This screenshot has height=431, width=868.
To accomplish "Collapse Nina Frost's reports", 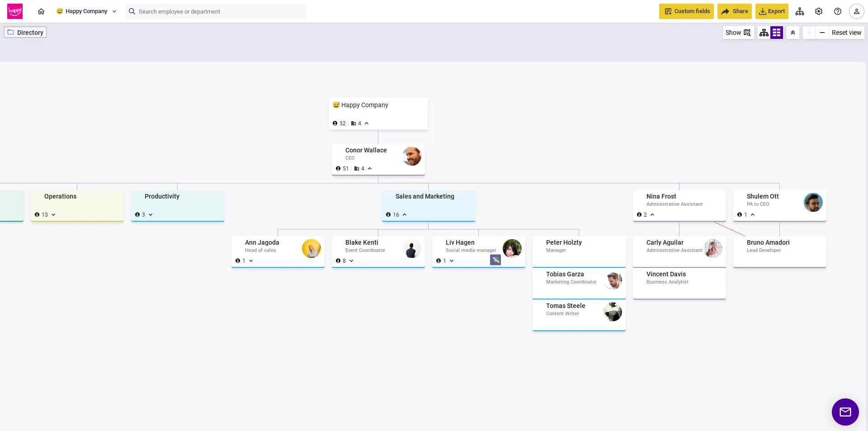I will [x=652, y=215].
